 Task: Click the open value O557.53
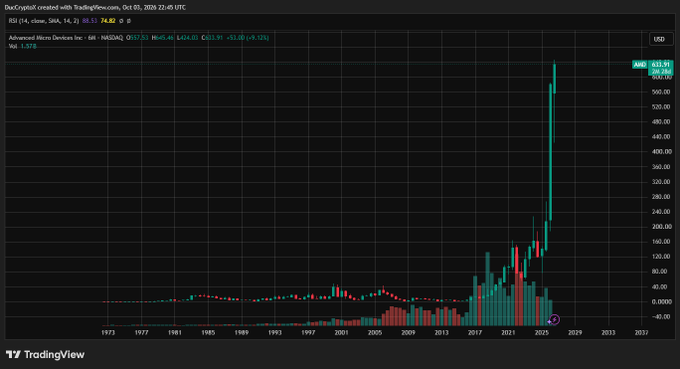tap(137, 38)
